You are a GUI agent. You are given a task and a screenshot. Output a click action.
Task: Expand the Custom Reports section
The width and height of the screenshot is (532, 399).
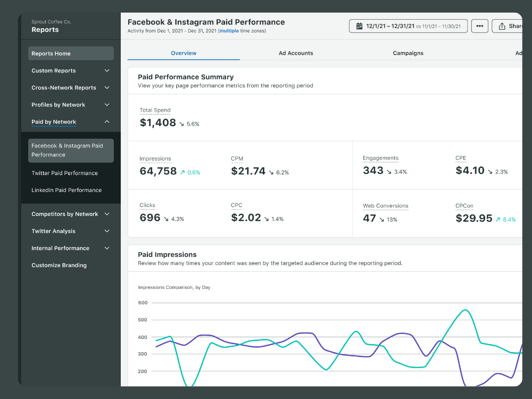coord(107,71)
